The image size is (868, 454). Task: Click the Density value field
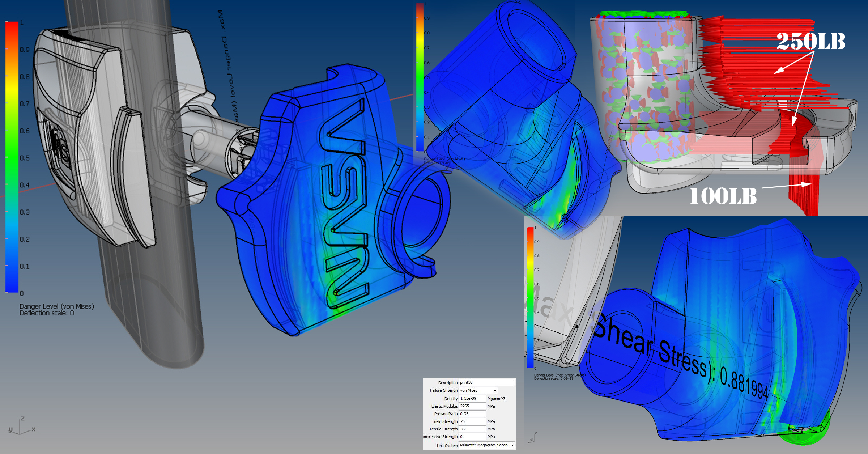click(x=472, y=398)
